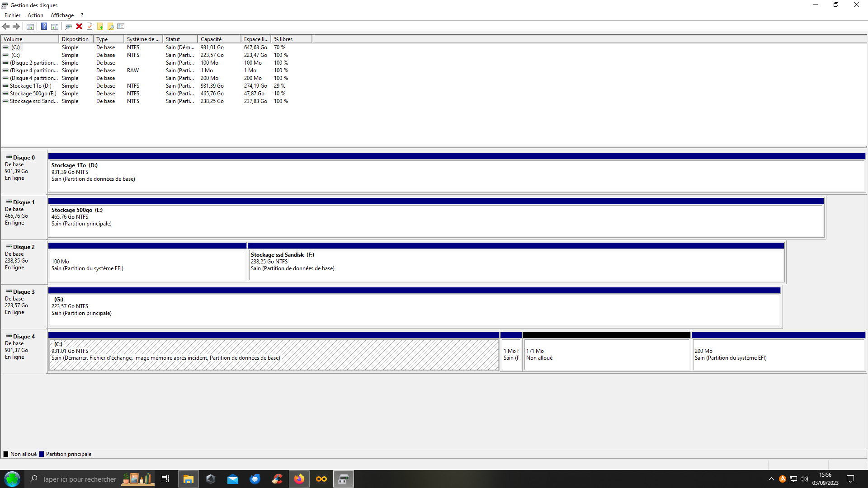Open the Affichage menu

tap(62, 15)
